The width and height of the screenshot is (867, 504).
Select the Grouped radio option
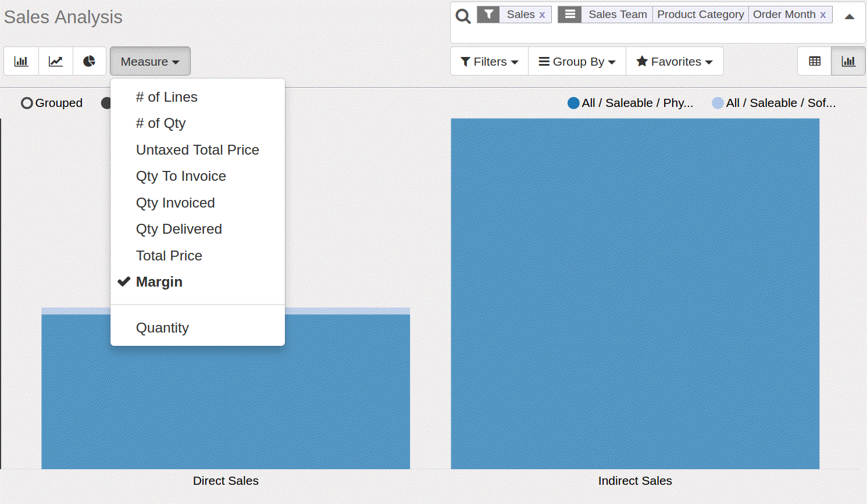52,103
